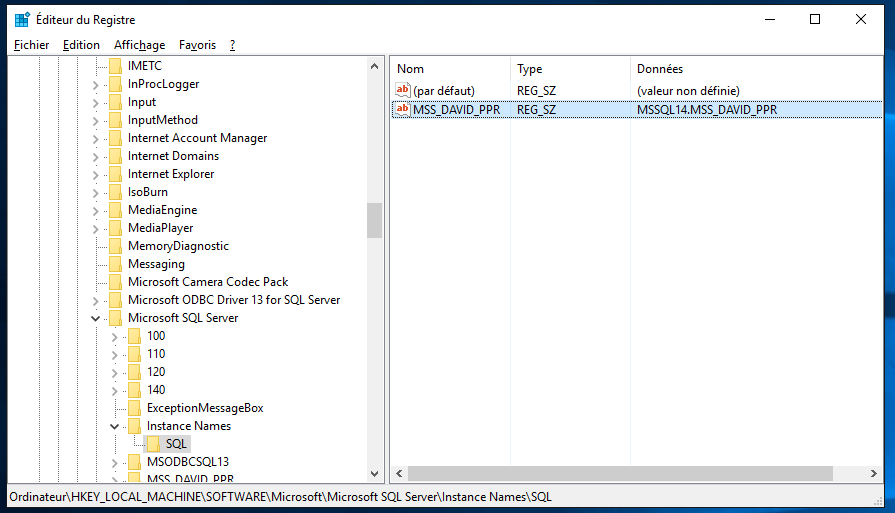Click the Microsoft Camera Codec Pack folder icon
895x513 pixels.
(115, 282)
